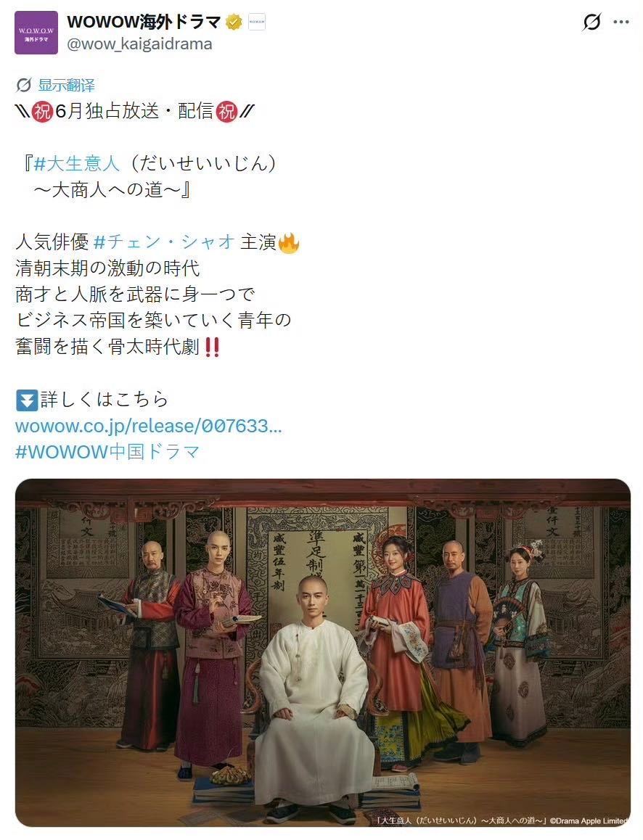Image resolution: width=643 pixels, height=840 pixels.
Task: Click the second red 祝 emoji after 配信
Action: point(226,112)
